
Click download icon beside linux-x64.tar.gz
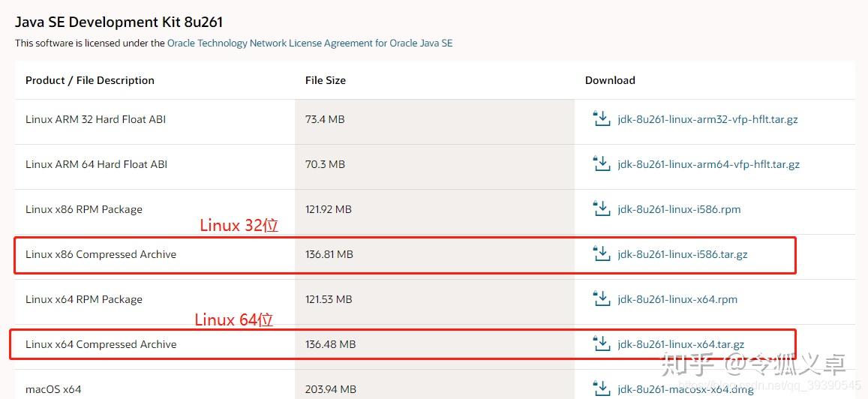coord(602,343)
